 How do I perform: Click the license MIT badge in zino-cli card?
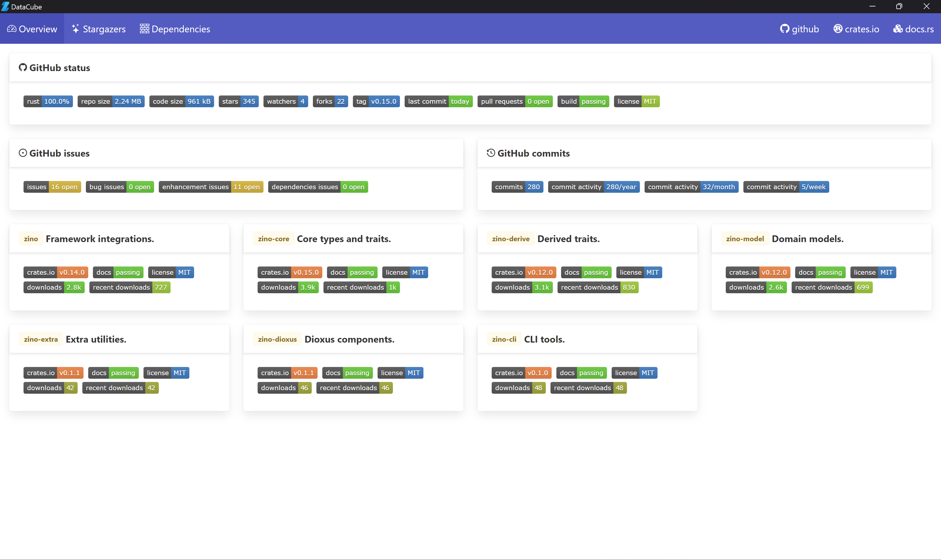pyautogui.click(x=634, y=373)
